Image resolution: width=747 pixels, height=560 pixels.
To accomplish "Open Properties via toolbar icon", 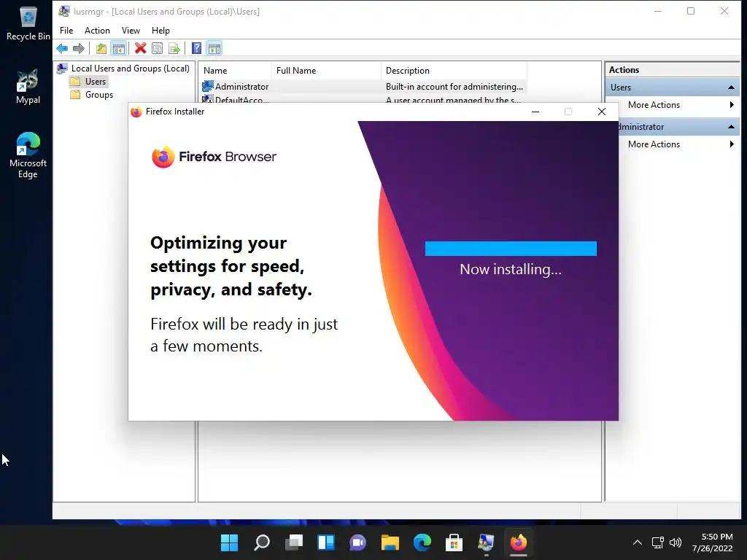I will click(x=158, y=48).
